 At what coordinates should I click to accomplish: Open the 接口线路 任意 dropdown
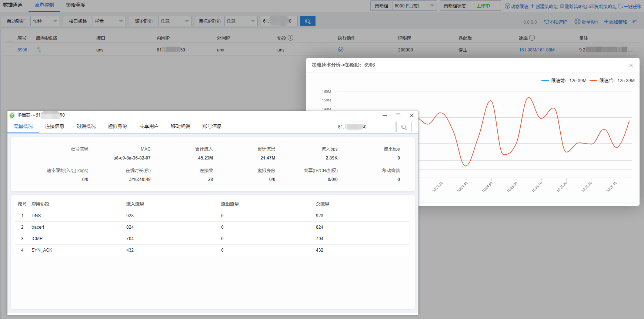[x=109, y=21]
